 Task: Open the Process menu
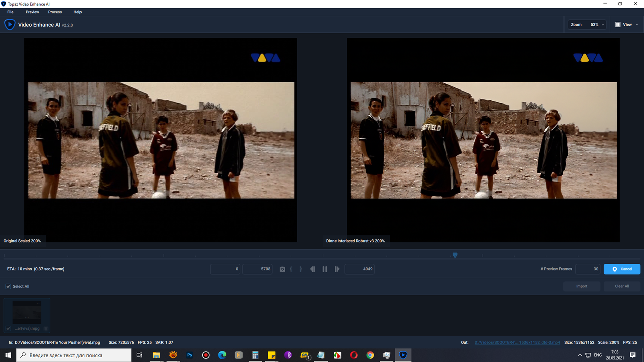(x=55, y=12)
